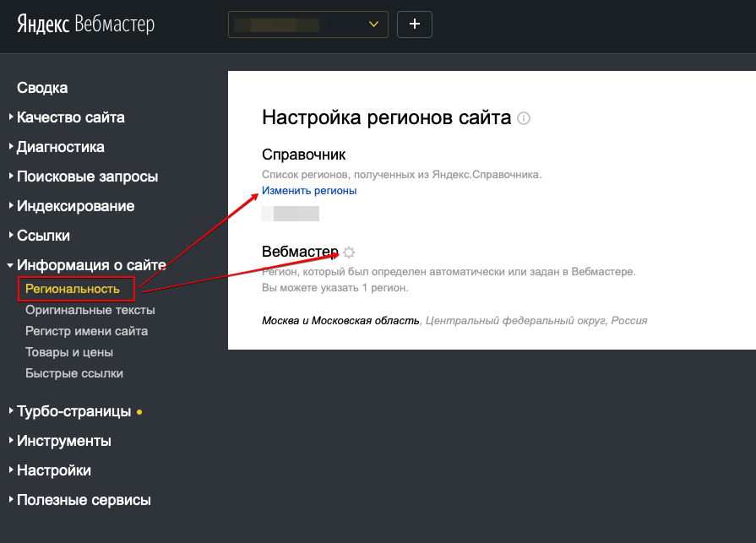Click the yellow notification dot near Турбо-страницы

[x=139, y=411]
